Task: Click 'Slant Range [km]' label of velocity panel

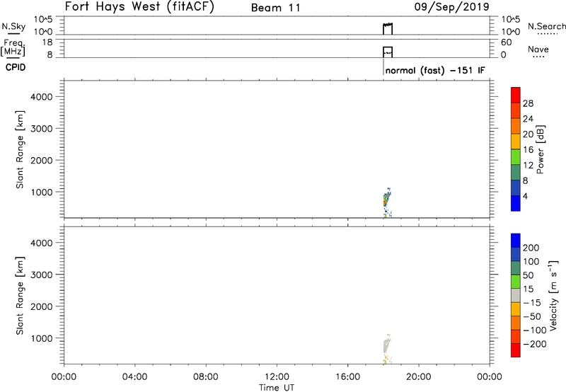Action: [20, 296]
